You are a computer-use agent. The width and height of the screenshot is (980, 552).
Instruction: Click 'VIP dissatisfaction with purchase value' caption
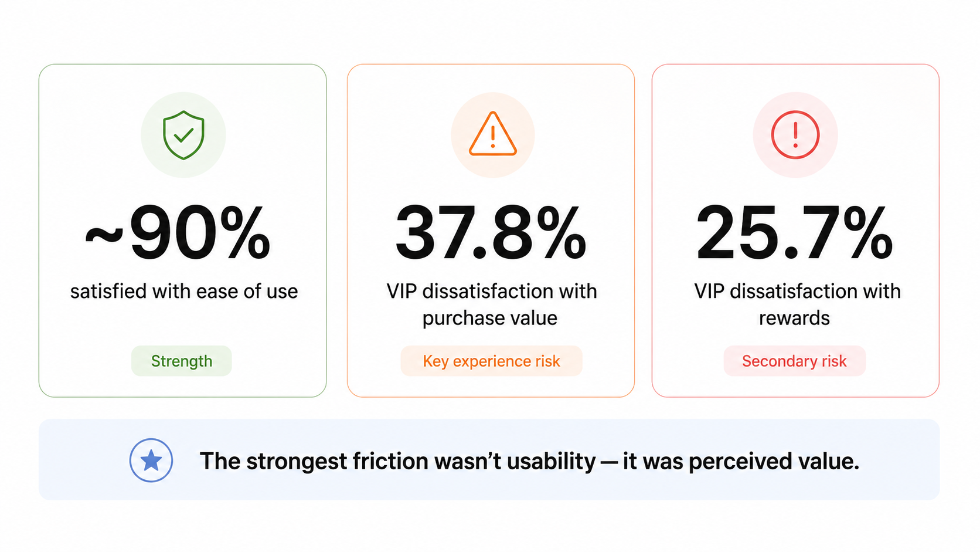click(x=491, y=304)
